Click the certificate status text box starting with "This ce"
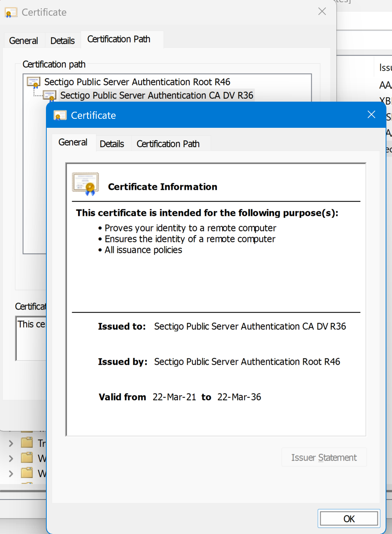 [x=31, y=338]
